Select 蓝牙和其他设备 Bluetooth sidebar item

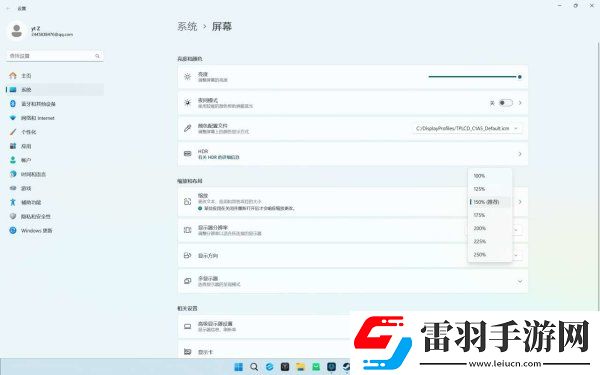(x=55, y=104)
